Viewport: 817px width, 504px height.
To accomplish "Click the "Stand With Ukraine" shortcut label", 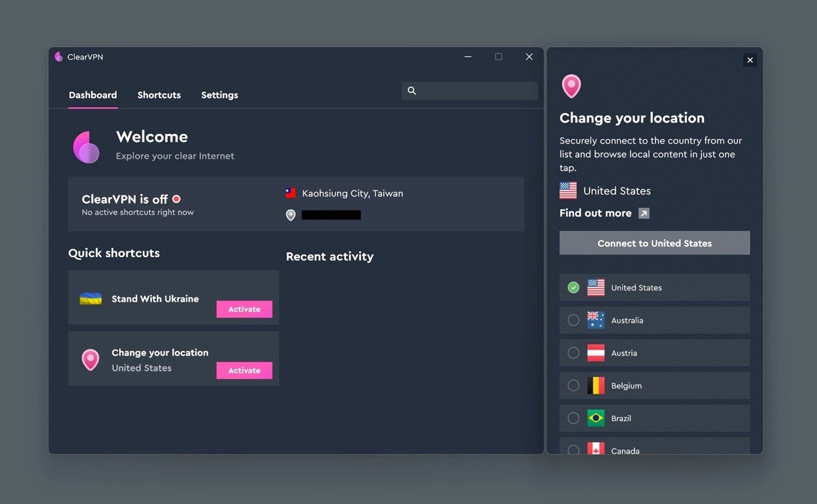I will tap(155, 299).
